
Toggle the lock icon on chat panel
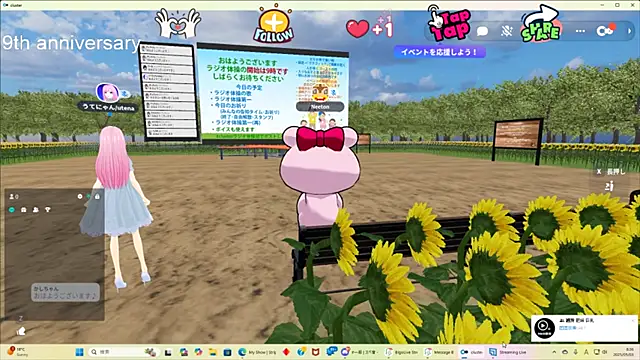[x=97, y=196]
